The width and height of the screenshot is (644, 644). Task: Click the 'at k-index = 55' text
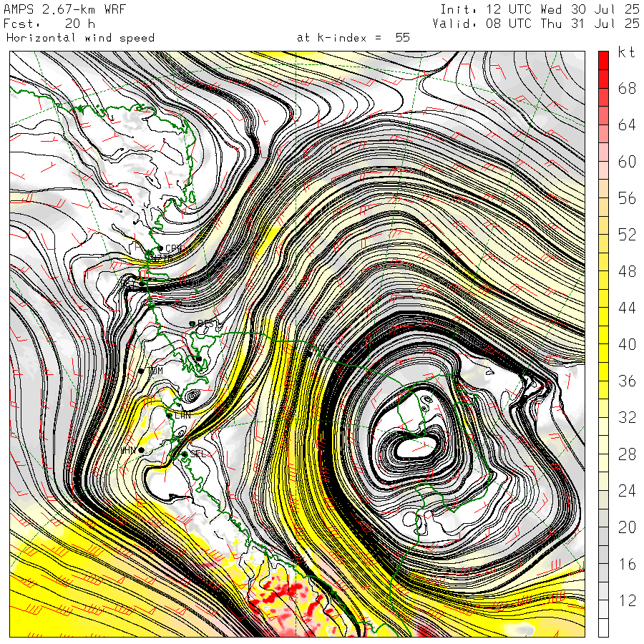(x=353, y=38)
